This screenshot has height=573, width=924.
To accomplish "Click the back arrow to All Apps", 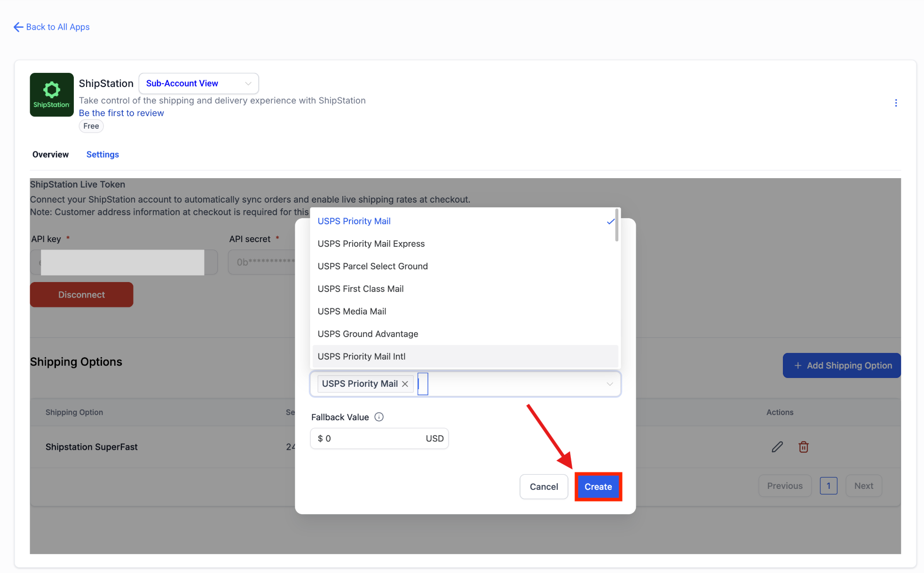I will (18, 27).
